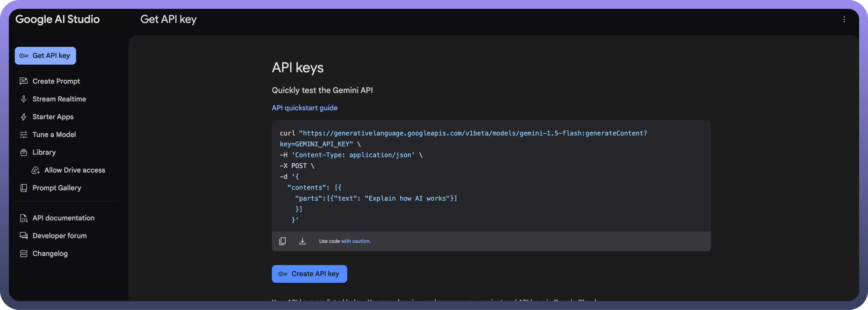Click the Stream Realtime microphone icon
Screen dimensions: 868x310
coord(24,99)
